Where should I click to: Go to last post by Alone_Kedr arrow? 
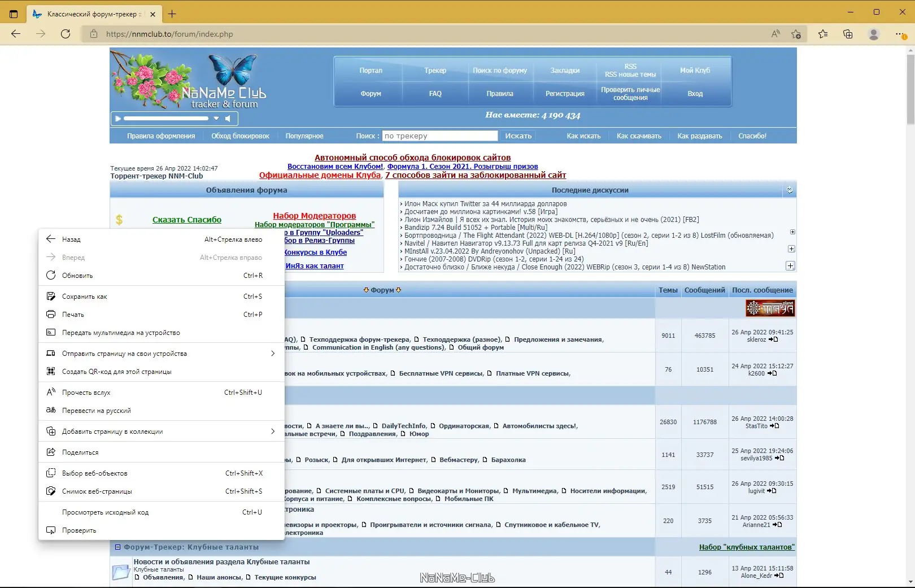pyautogui.click(x=779, y=576)
